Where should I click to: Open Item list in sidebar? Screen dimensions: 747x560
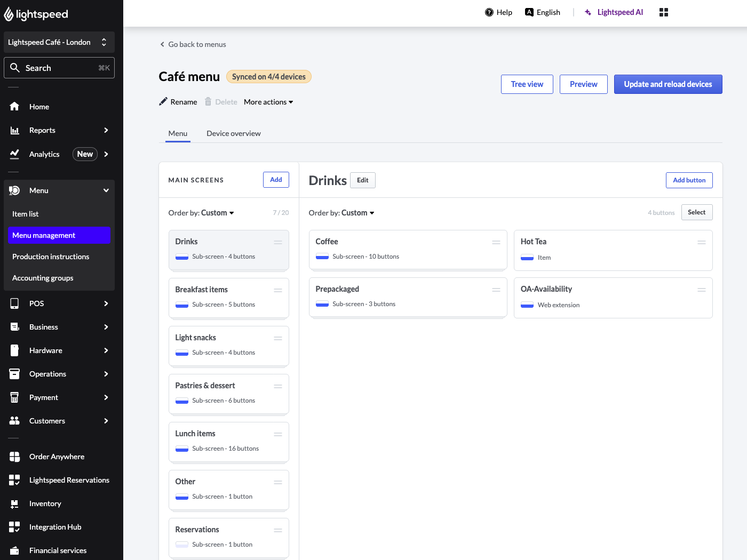(59, 214)
